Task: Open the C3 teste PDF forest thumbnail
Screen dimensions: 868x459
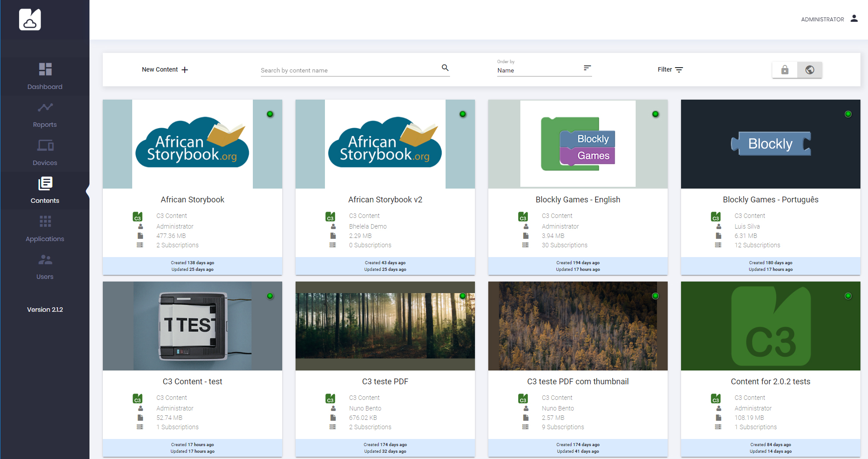Action: pos(385,326)
